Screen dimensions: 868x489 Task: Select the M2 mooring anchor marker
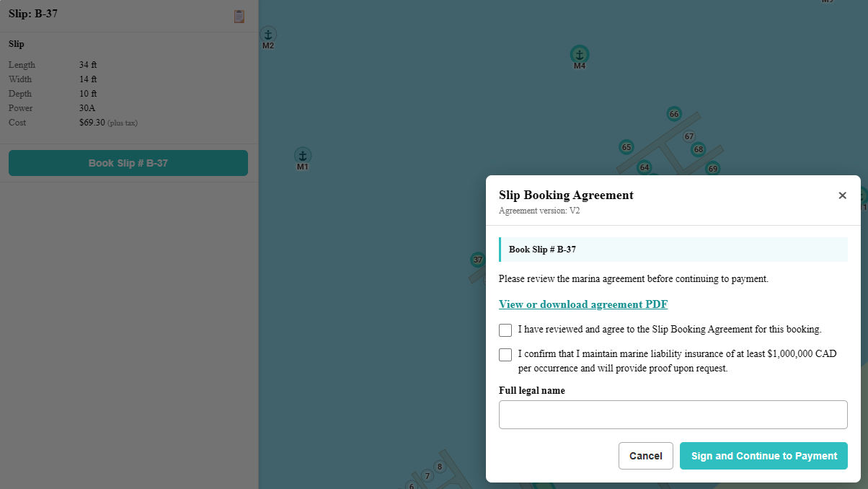(x=268, y=34)
